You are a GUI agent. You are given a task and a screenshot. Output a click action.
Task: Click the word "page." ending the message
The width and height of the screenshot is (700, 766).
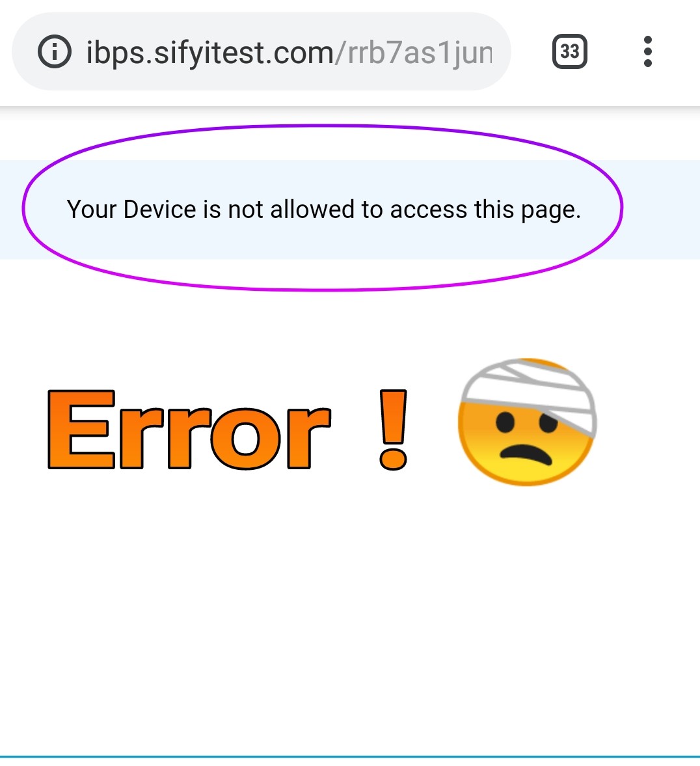point(551,211)
